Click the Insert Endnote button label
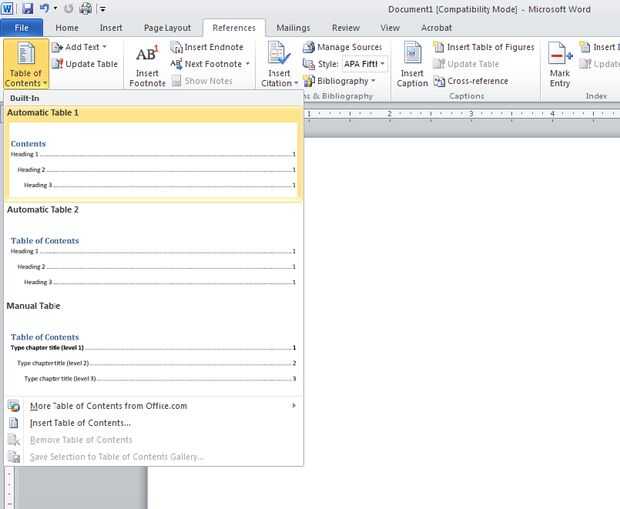 (x=214, y=47)
